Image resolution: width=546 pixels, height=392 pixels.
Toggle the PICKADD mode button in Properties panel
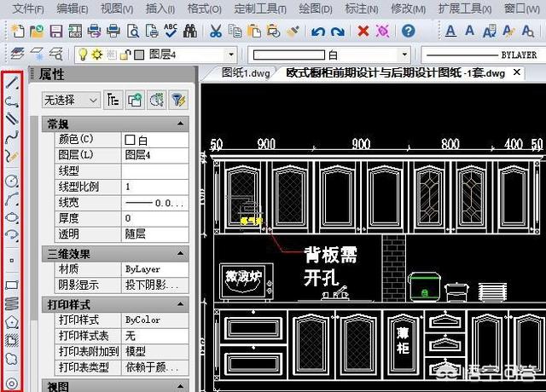tap(135, 101)
